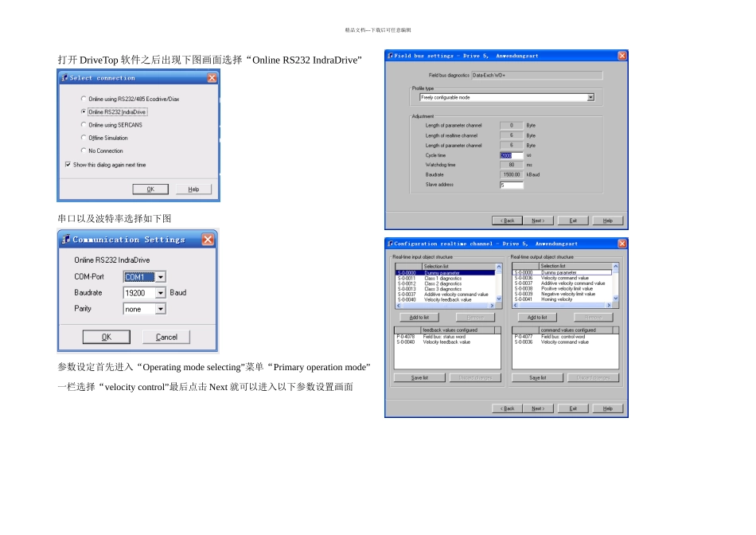Click Next in Configuration realtime channel window
This screenshot has height=535, width=756.
tap(538, 408)
